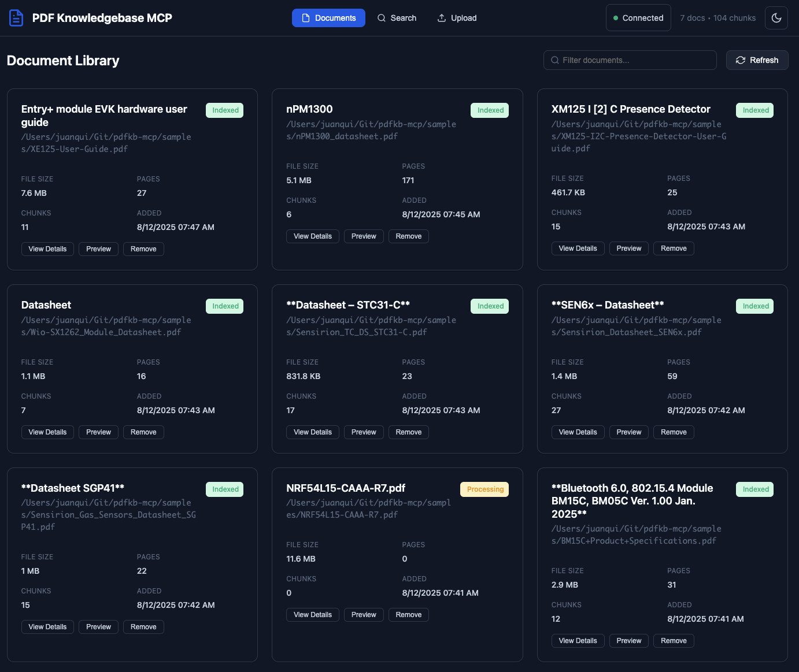Viewport: 799px width, 672px height.
Task: Toggle dark mode with the moon icon
Action: click(x=776, y=18)
